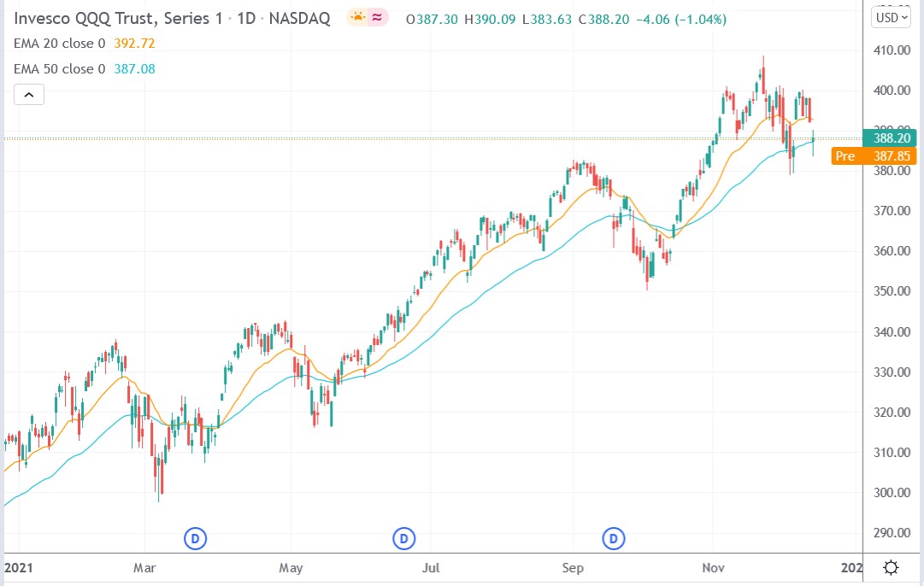Click the dividend "D" marker after September
Image resolution: width=924 pixels, height=586 pixels.
point(613,539)
